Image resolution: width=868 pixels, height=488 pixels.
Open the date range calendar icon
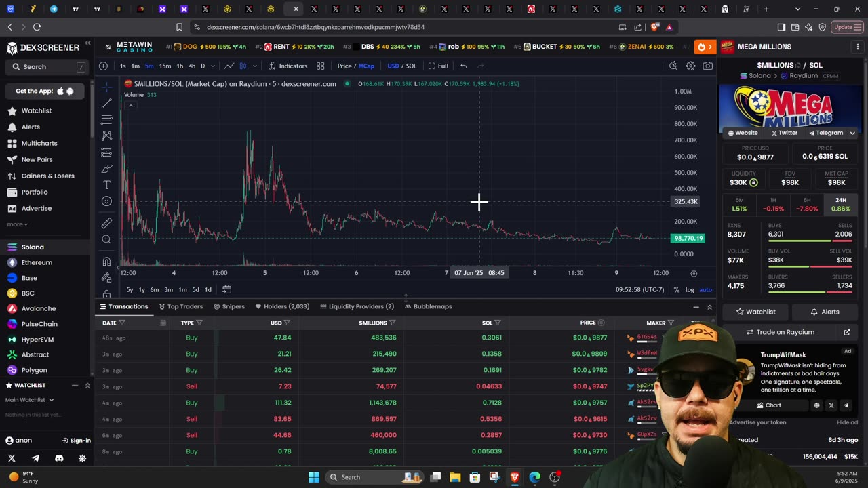[x=226, y=289]
